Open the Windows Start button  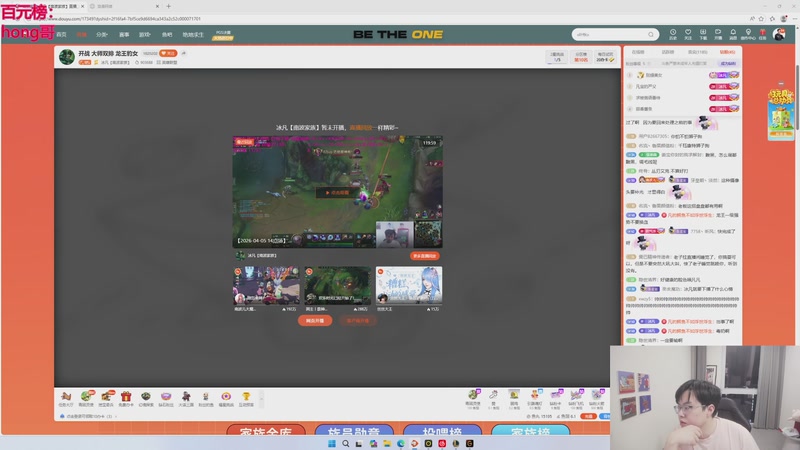coord(332,443)
